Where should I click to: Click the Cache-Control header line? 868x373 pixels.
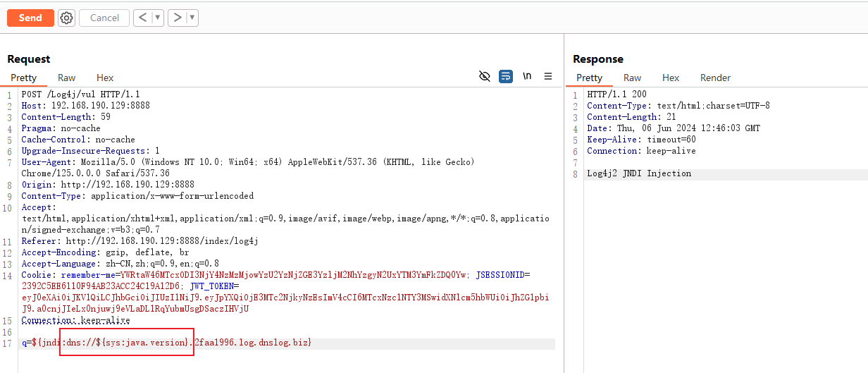pos(78,140)
